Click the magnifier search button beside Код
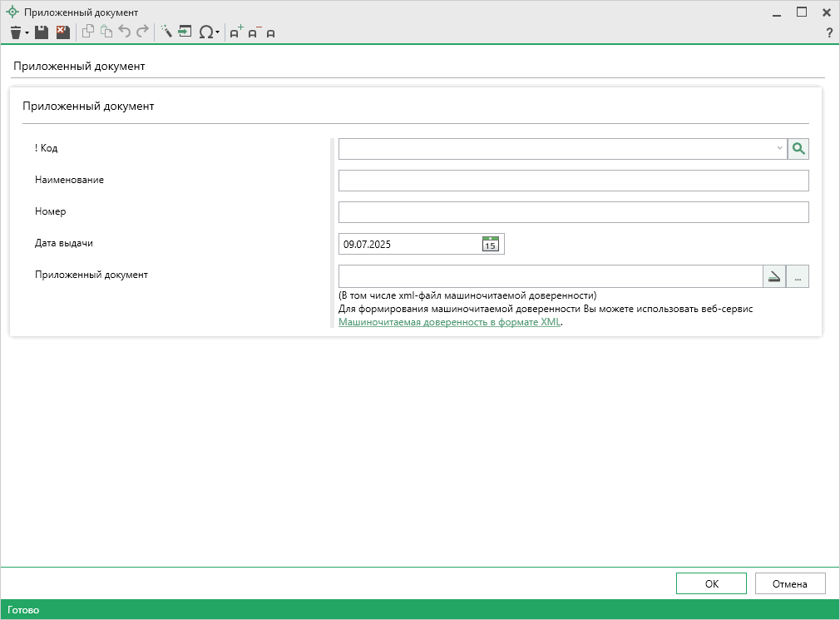 [798, 149]
